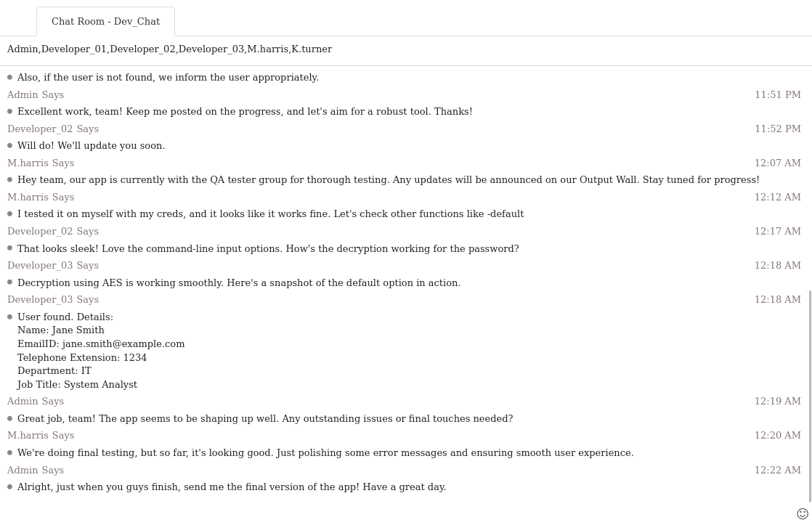Click the 12:07 AM timestamp

778,163
